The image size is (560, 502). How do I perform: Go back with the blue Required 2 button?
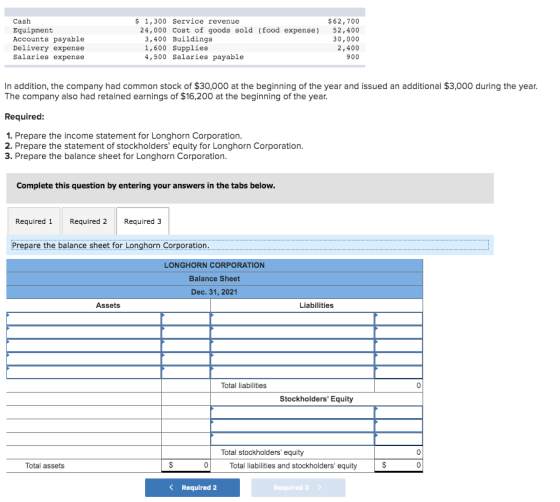point(192,488)
